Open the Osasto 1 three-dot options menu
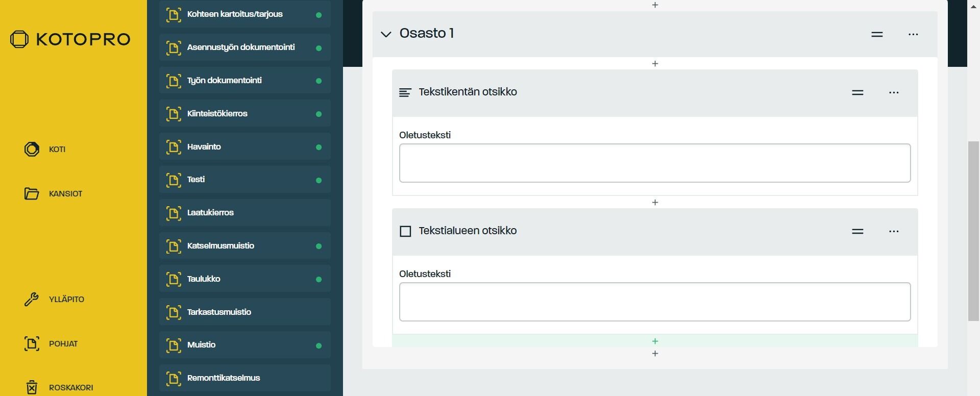This screenshot has width=980, height=396. tap(913, 34)
